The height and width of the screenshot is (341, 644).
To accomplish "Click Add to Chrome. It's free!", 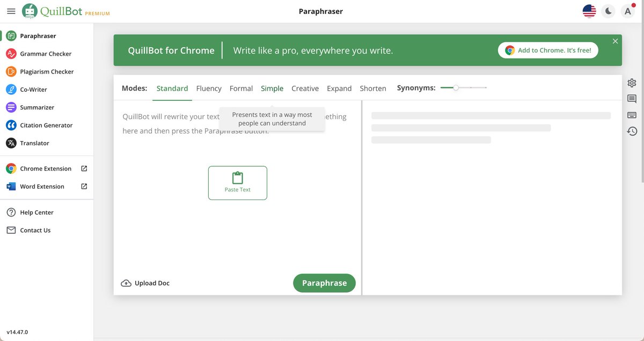I will coord(548,50).
